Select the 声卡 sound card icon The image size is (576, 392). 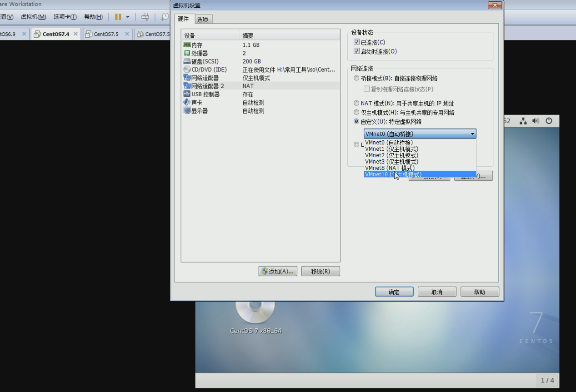[x=187, y=102]
